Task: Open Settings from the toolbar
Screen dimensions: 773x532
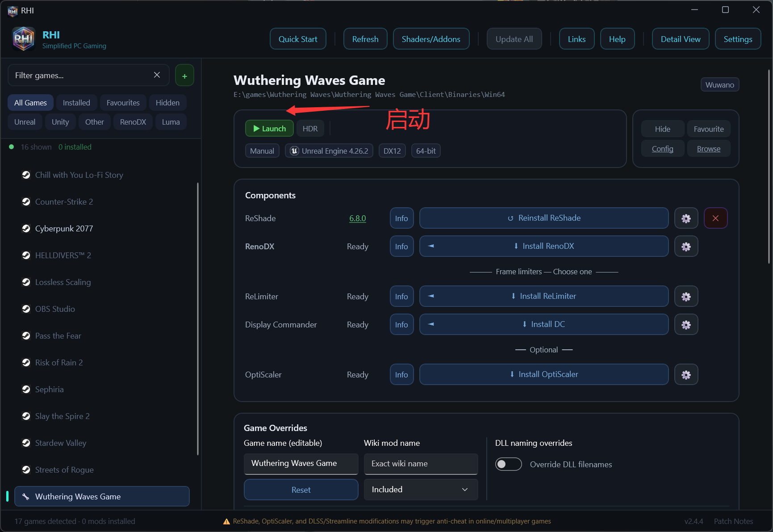Action: pos(738,39)
